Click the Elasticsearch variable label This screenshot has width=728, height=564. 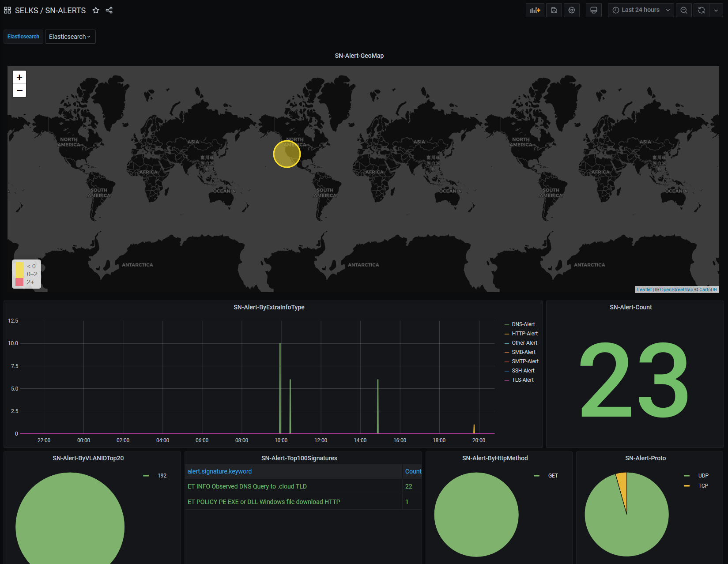pos(23,37)
